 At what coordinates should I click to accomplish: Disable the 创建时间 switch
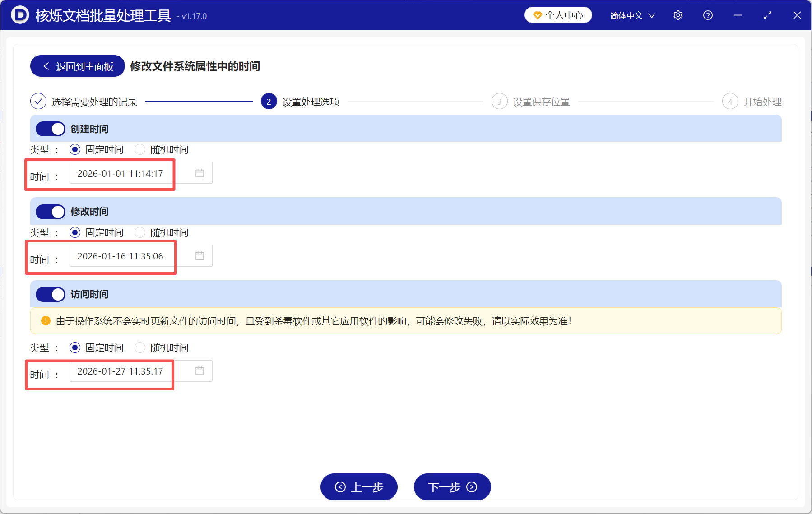pos(50,129)
